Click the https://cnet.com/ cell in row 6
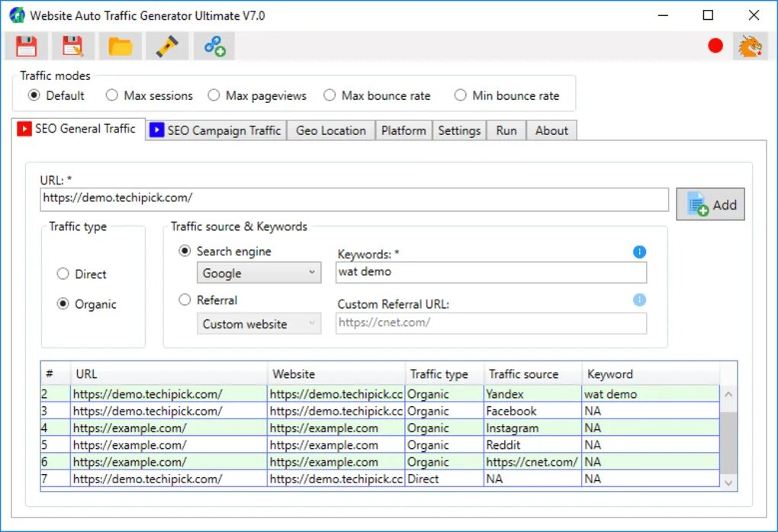The image size is (778, 532). pyautogui.click(x=532, y=462)
